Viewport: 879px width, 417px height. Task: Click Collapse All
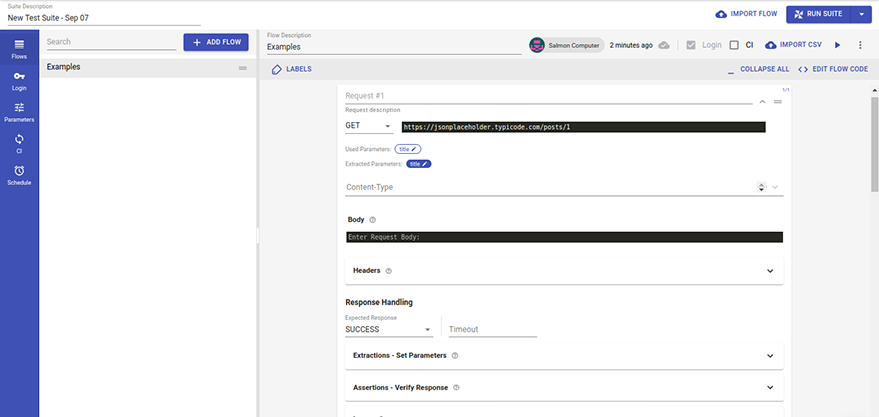point(758,70)
